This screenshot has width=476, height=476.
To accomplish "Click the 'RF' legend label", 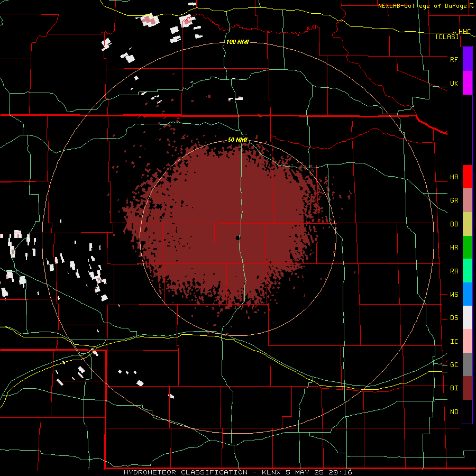I will [454, 59].
